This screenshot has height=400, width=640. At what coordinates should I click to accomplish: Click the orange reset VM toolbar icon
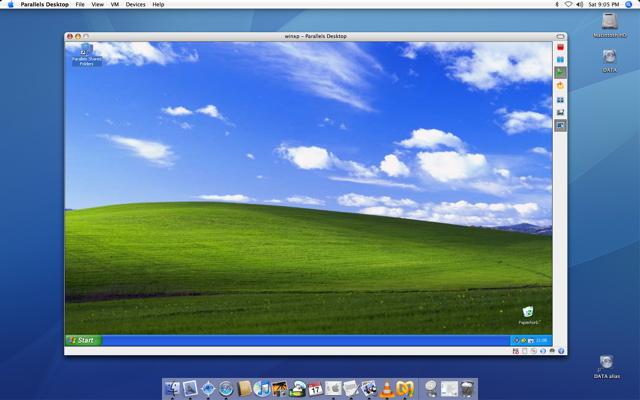tap(560, 86)
